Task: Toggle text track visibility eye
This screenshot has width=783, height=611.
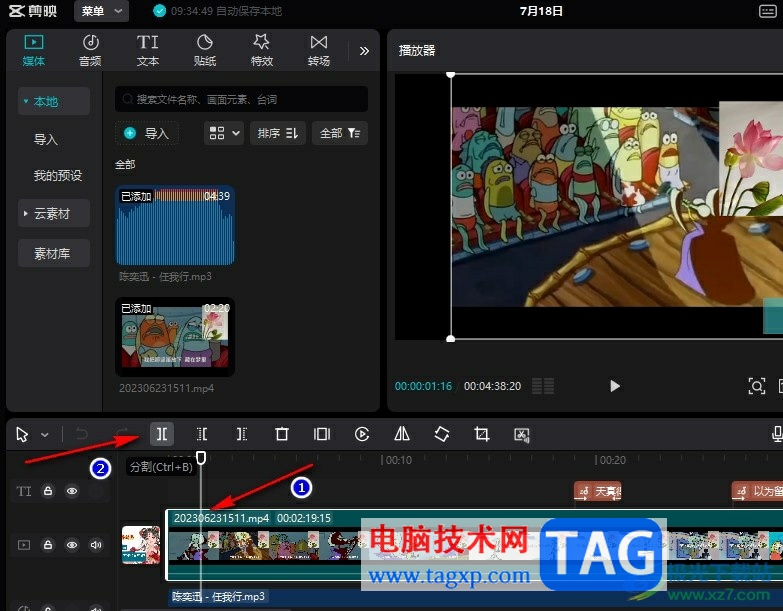Action: pos(72,491)
